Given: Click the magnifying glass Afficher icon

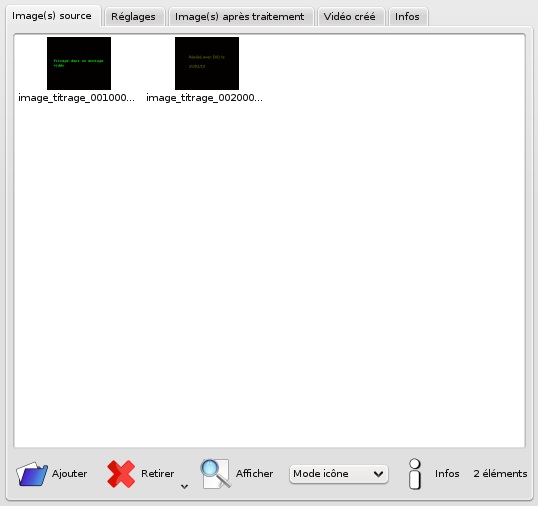Looking at the screenshot, I should (215, 473).
